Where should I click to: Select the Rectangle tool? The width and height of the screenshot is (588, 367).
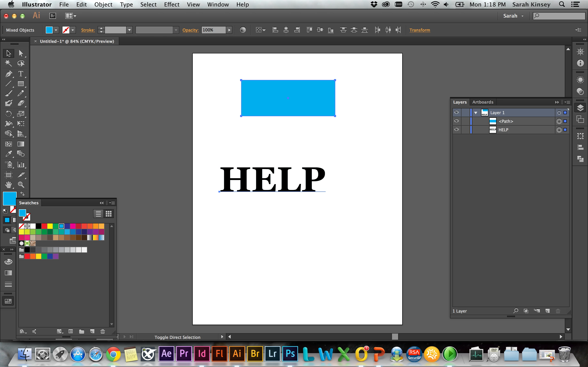[21, 84]
